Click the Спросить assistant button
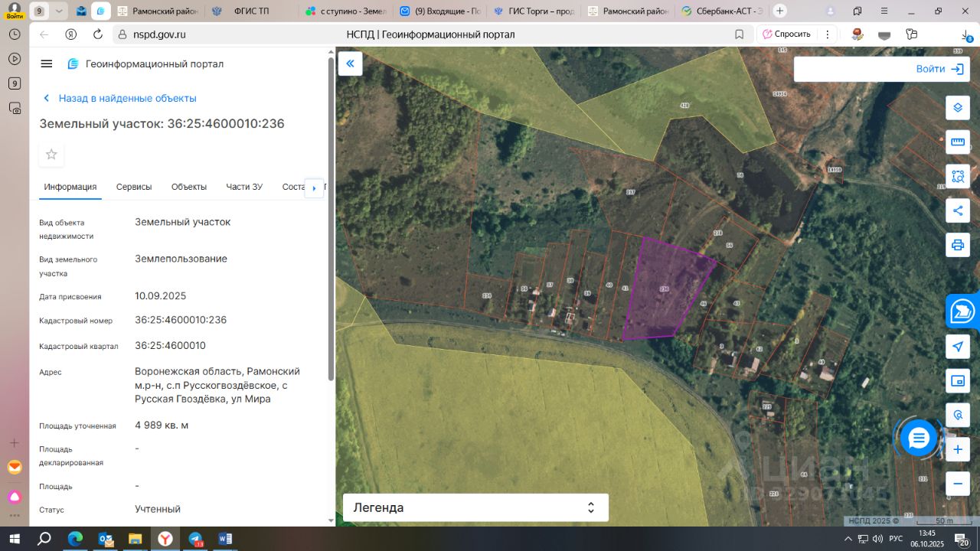Viewport: 980px width, 551px height. 786,34
